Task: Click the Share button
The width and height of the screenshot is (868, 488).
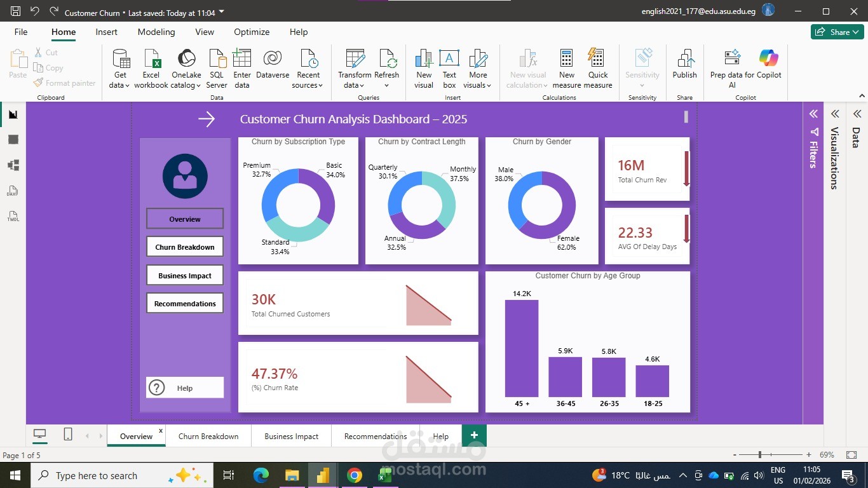Action: [x=836, y=31]
